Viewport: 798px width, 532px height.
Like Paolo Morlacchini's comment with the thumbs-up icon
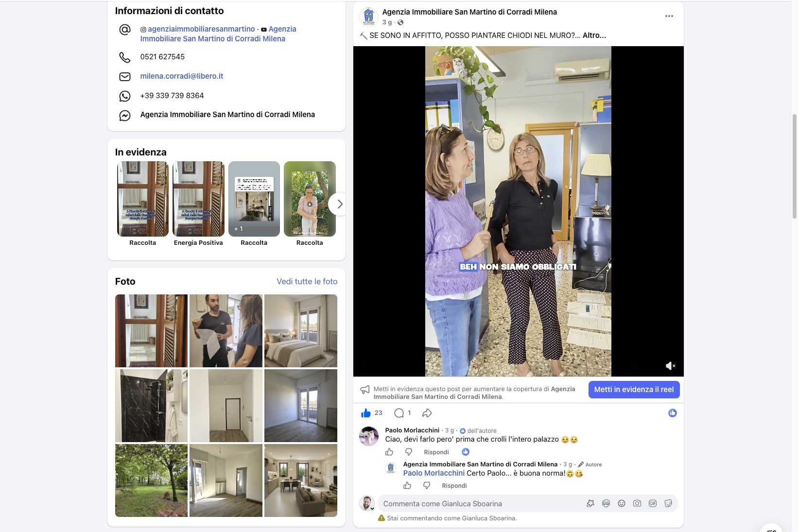[x=389, y=452]
